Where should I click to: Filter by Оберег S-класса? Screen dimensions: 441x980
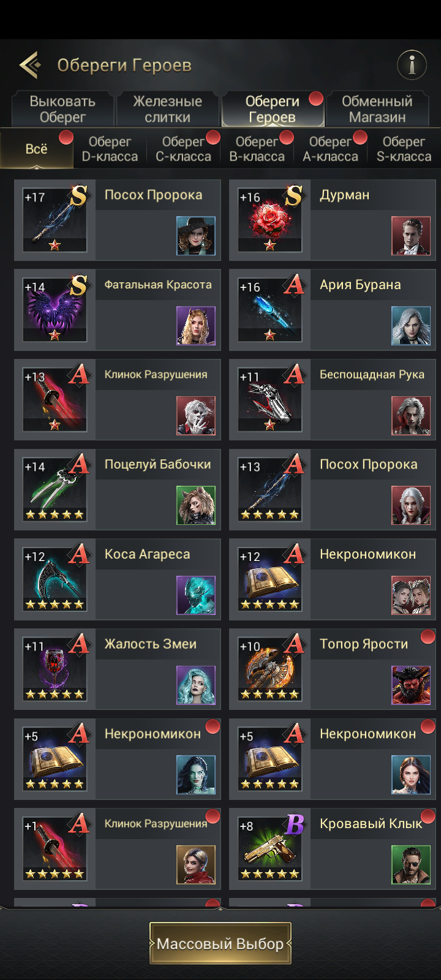point(404,149)
